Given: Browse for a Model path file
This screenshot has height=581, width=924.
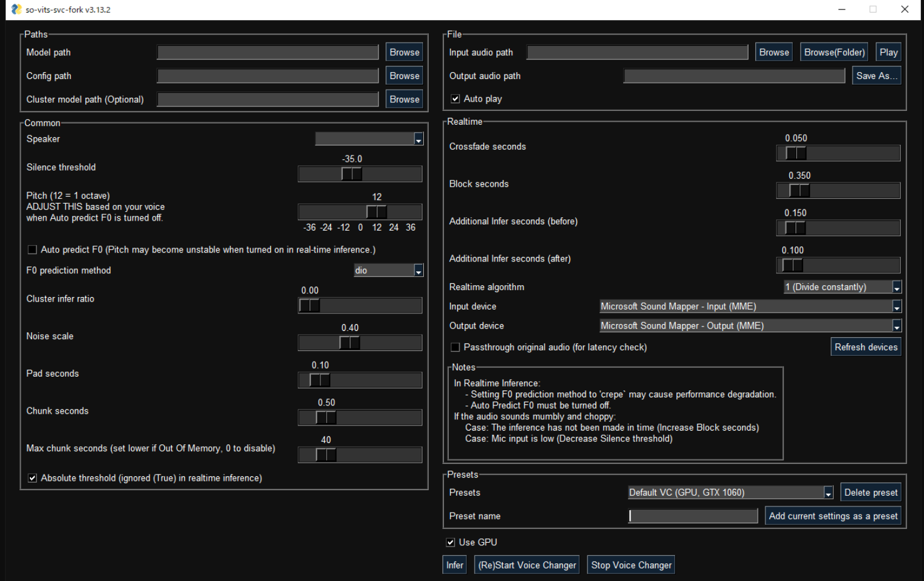Looking at the screenshot, I should [x=404, y=51].
